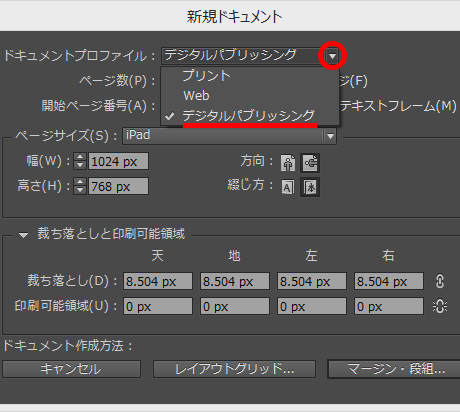Click the bleed right (右) field
This screenshot has height=412, width=460.
click(389, 281)
